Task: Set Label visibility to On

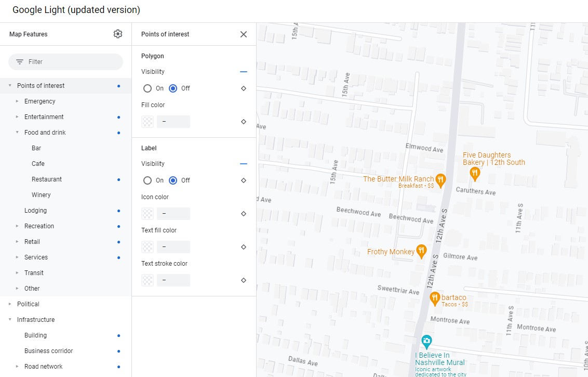Action: 148,180
